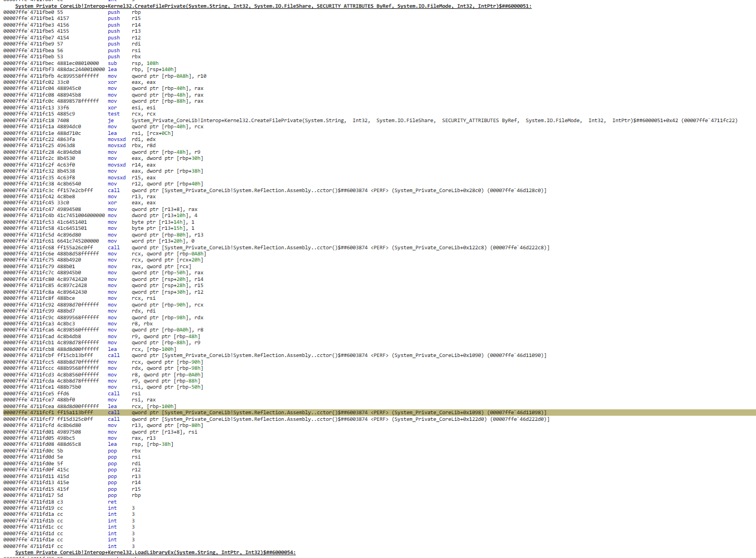Click 'mov r12, qword ptr [rbp+40h]' line
Viewport: 756px width, 558px height.
click(103, 184)
